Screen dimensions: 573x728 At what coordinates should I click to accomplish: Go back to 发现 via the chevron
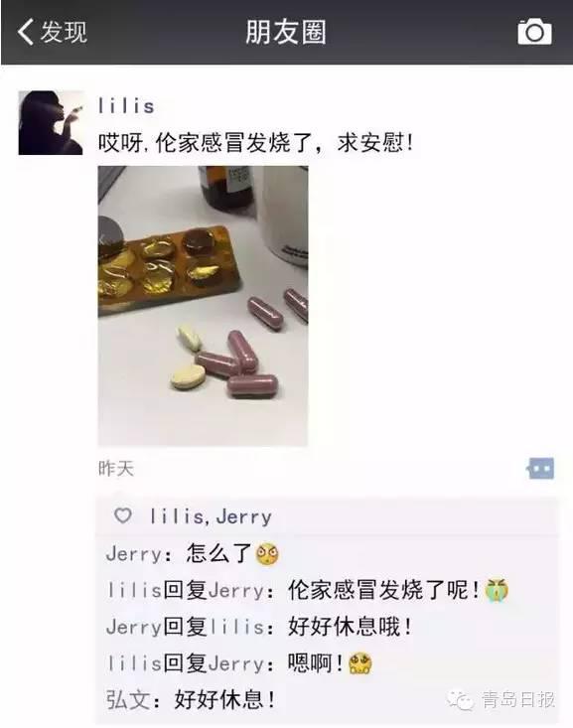point(26,32)
